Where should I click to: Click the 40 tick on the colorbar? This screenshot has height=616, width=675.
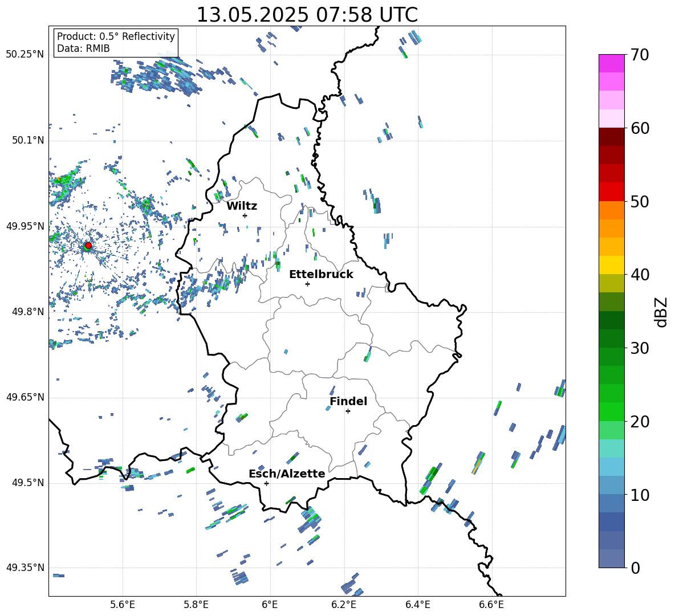(640, 275)
